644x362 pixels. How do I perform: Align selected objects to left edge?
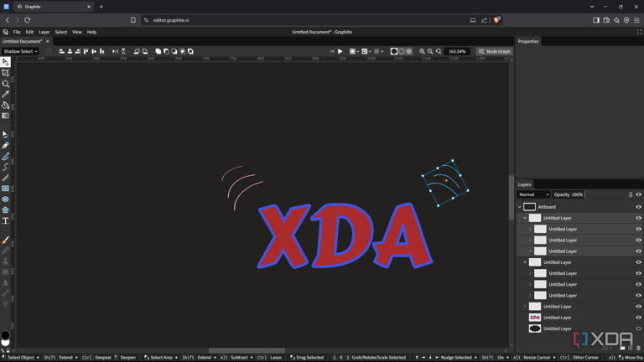pyautogui.click(x=61, y=51)
